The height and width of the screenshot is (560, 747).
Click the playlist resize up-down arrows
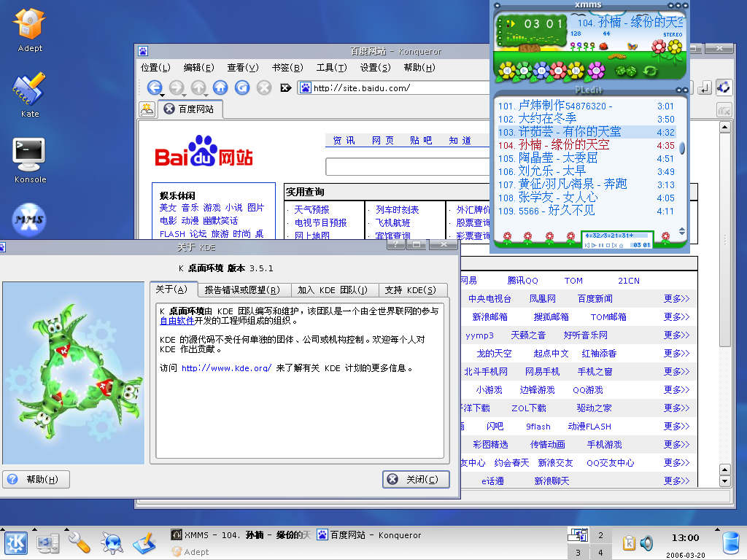(682, 231)
